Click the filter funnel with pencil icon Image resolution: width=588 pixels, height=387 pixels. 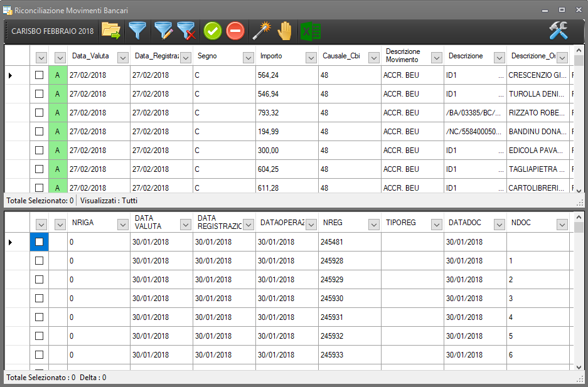[x=163, y=30]
